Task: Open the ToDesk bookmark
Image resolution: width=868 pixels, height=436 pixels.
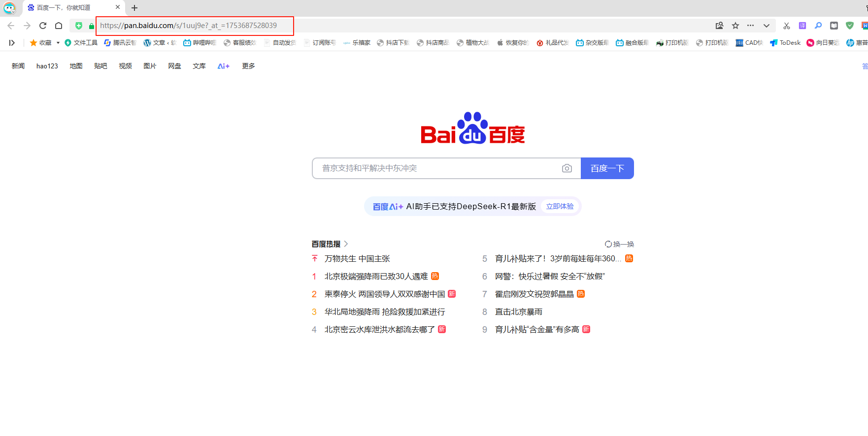Action: (x=786, y=43)
